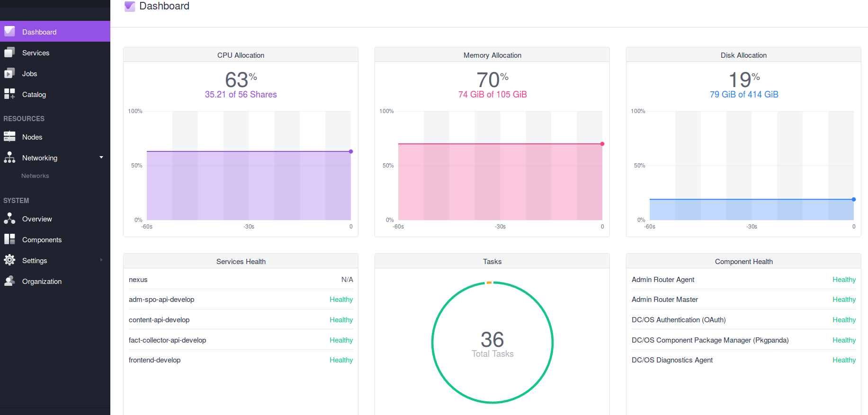The image size is (868, 415).
Task: Click the Disk chart end point marker
Action: coord(854,199)
